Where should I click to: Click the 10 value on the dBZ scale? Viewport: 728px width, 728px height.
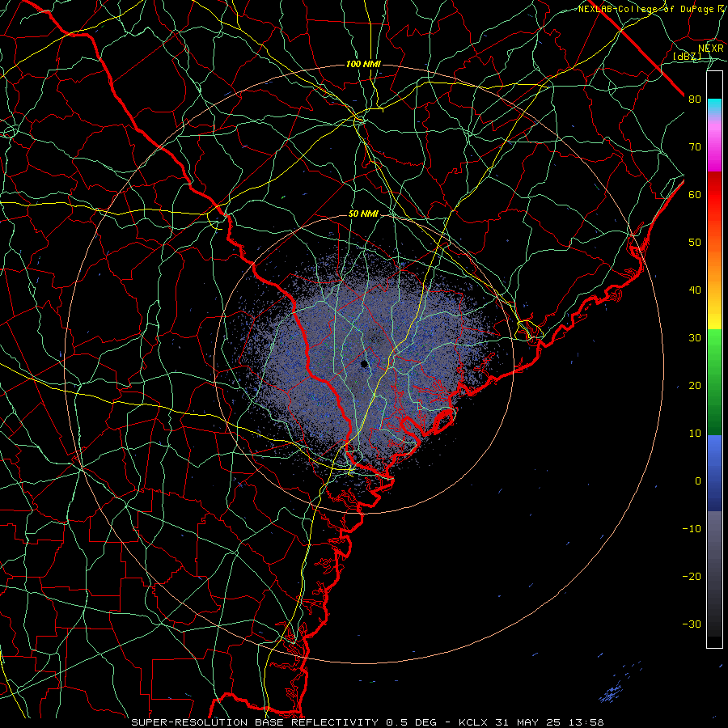(695, 434)
